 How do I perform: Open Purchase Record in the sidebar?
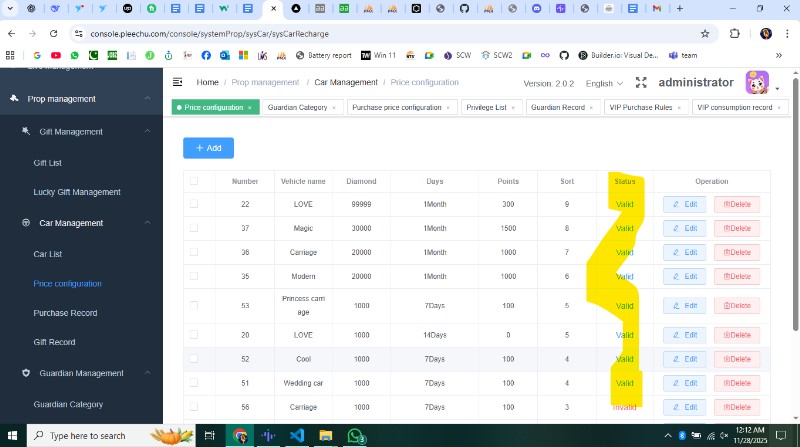click(x=65, y=313)
